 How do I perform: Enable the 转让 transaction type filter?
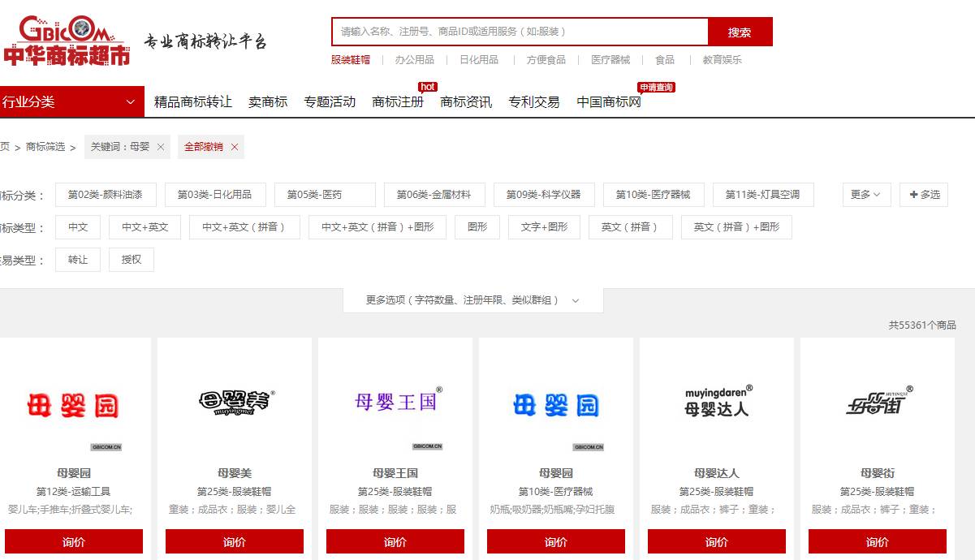77,260
